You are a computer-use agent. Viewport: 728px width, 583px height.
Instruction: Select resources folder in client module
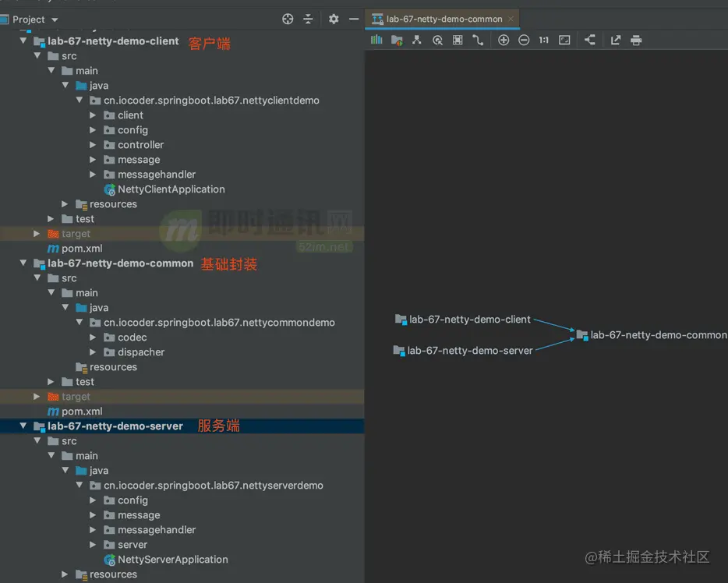[113, 204]
